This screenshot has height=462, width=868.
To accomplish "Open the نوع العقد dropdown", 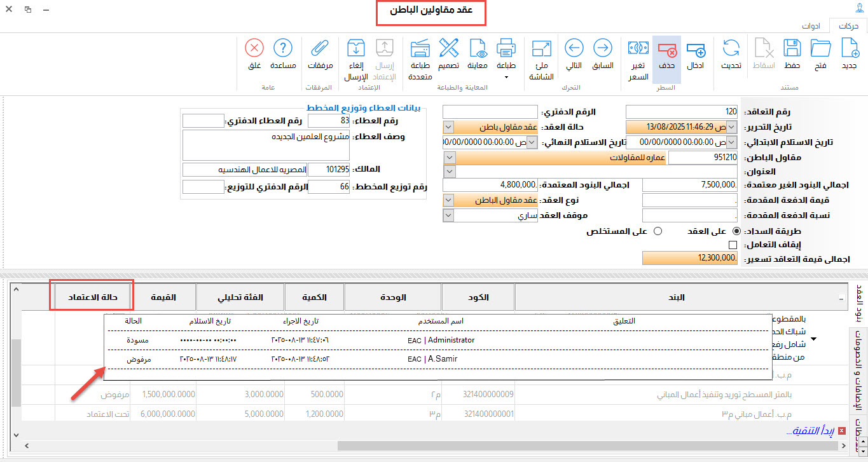I will 448,200.
